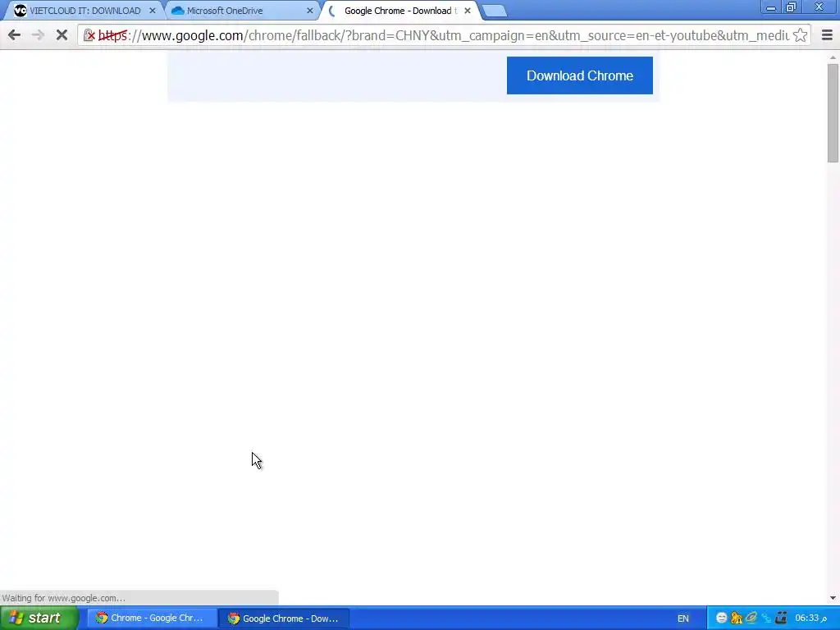840x630 pixels.
Task: Open the Windows start menu
Action: pyautogui.click(x=38, y=619)
